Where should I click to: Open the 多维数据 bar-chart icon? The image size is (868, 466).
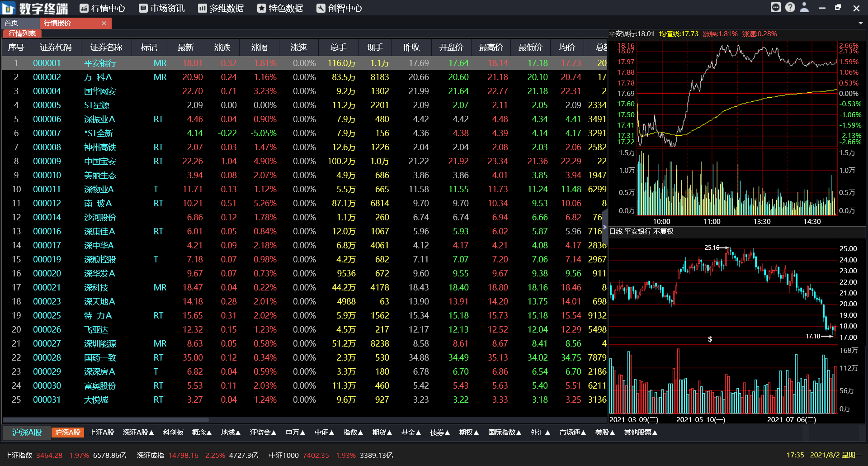(202, 8)
